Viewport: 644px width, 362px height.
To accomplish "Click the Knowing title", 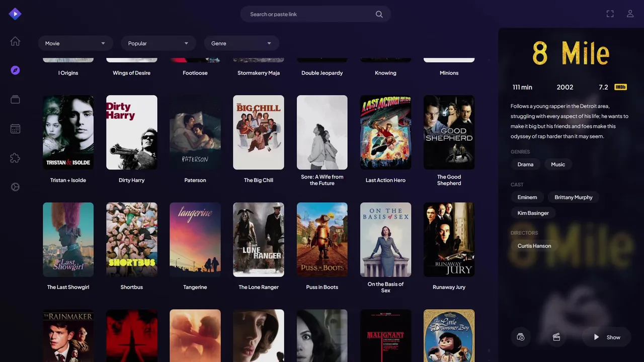I will [385, 73].
